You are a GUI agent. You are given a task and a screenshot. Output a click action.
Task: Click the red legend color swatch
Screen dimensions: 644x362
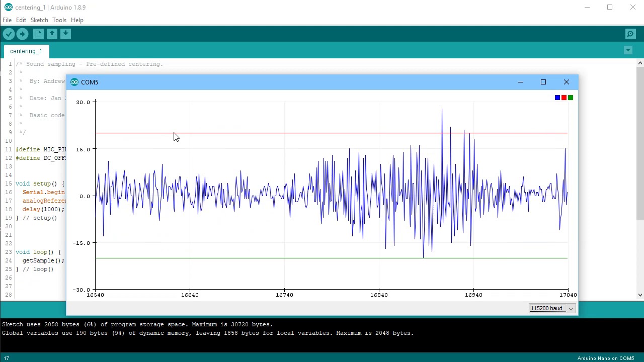tap(564, 98)
